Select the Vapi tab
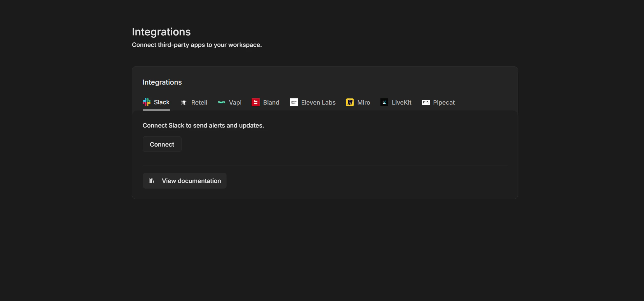Viewport: 644px width, 301px height. click(x=230, y=103)
